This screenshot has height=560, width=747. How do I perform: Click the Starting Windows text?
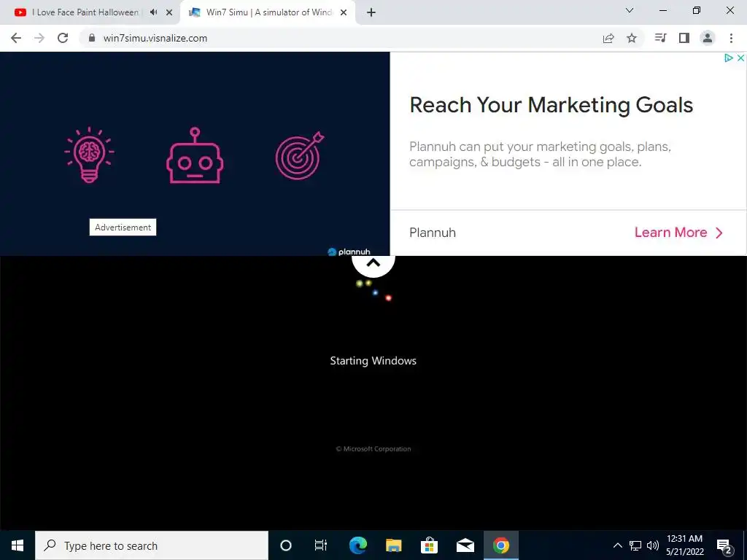point(373,361)
